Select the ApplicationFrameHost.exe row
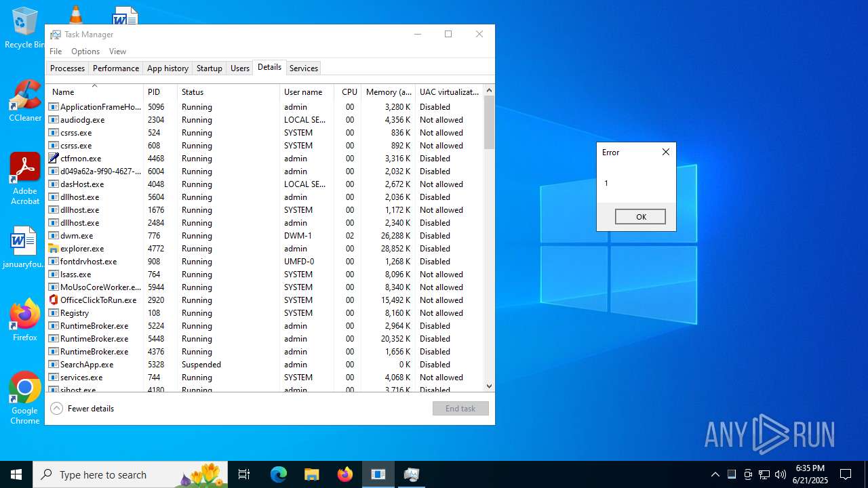The height and width of the screenshot is (488, 868). coord(264,107)
